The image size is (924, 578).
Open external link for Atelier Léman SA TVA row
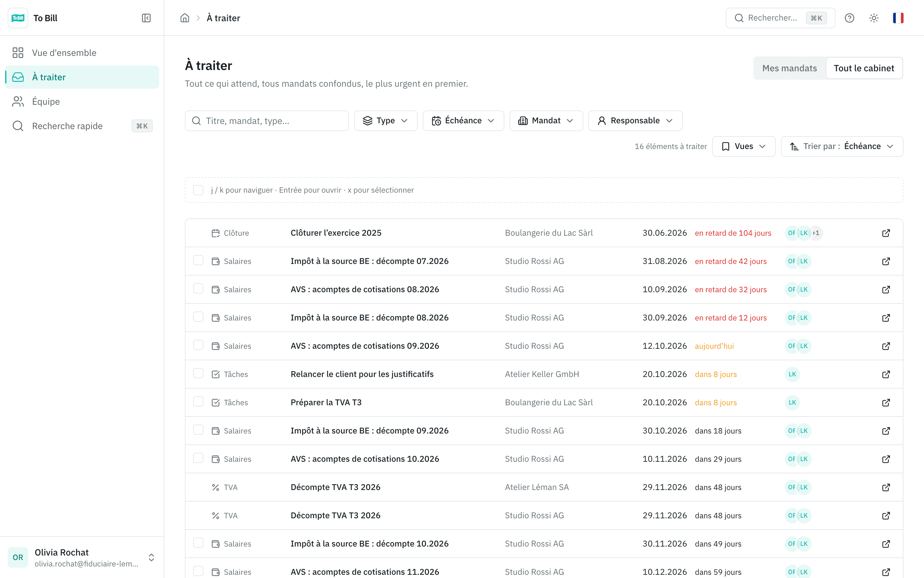[886, 487]
